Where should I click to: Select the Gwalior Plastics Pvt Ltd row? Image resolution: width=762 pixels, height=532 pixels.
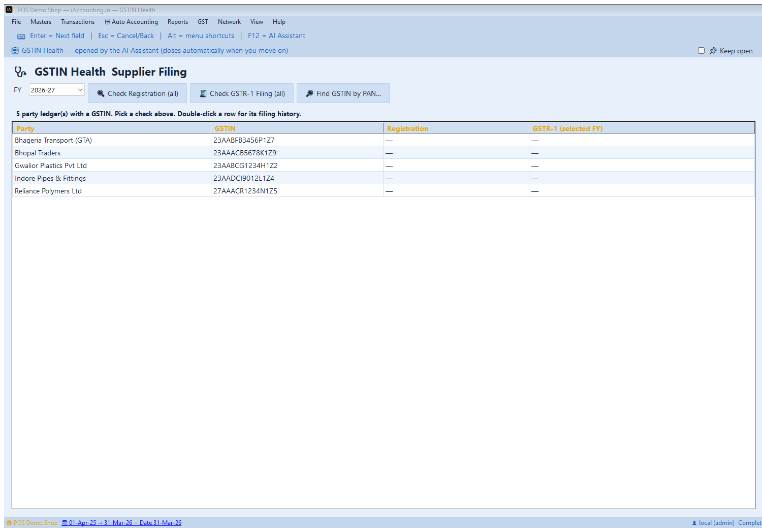pyautogui.click(x=384, y=165)
